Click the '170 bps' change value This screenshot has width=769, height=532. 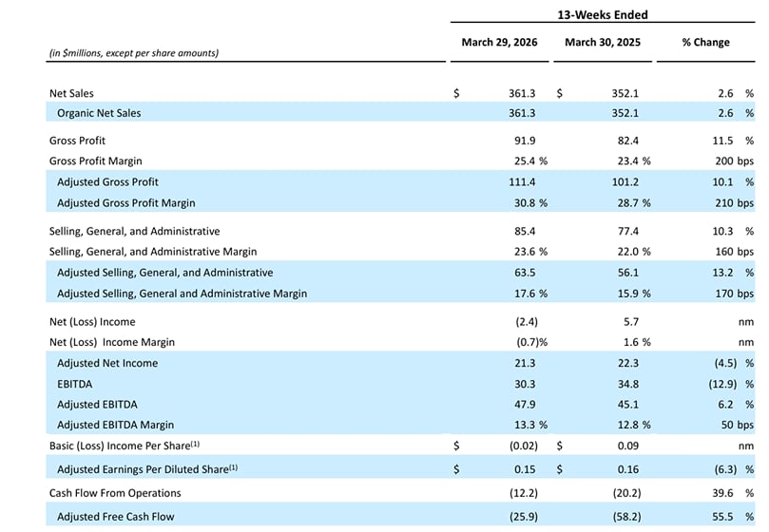pos(734,294)
